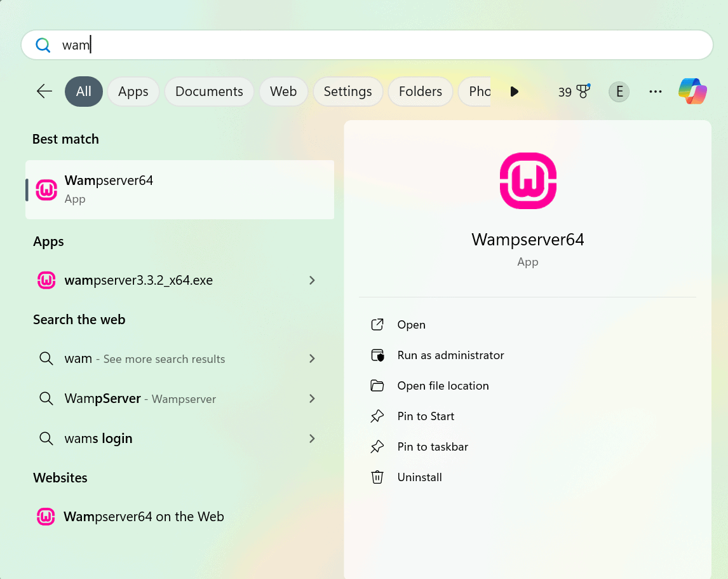Click the back arrow next to filter tabs
This screenshot has height=579, width=728.
[x=44, y=91]
